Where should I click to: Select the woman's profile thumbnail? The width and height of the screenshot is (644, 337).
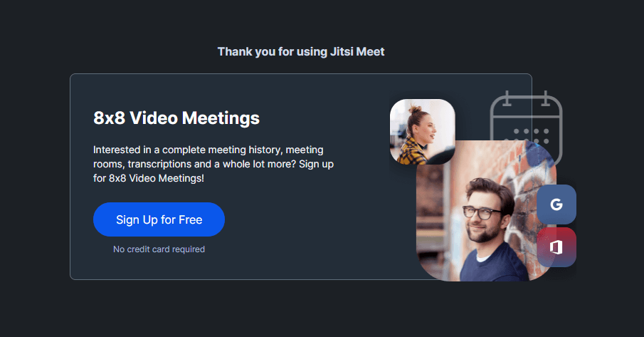[x=422, y=132]
